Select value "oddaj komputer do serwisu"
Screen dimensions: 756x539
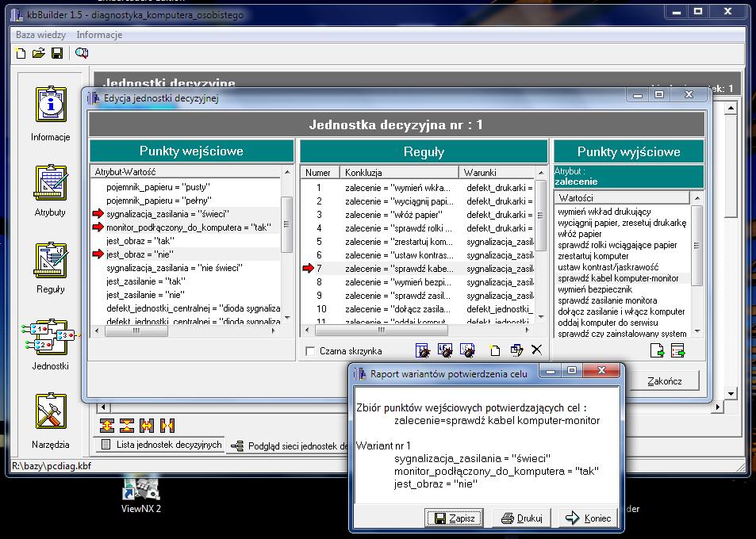tap(608, 323)
